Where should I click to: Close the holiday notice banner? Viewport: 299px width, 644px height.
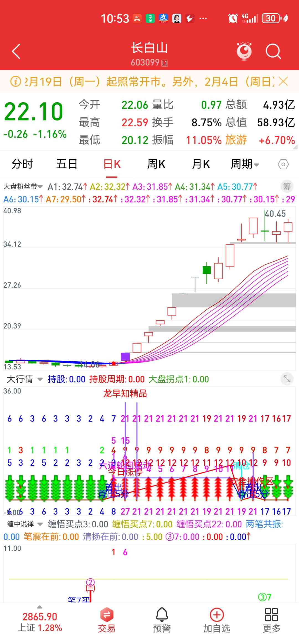pos(283,82)
